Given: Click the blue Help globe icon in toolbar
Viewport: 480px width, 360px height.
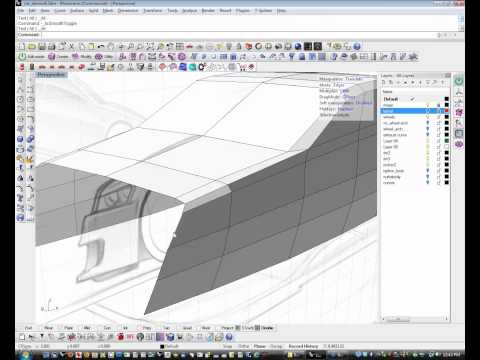Looking at the screenshot, I should coord(357,46).
